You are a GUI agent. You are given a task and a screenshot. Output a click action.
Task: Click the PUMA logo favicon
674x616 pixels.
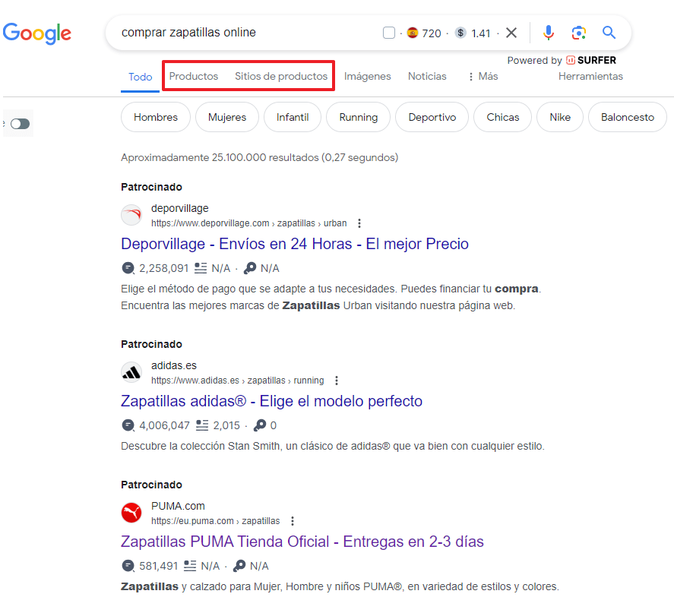coord(131,513)
